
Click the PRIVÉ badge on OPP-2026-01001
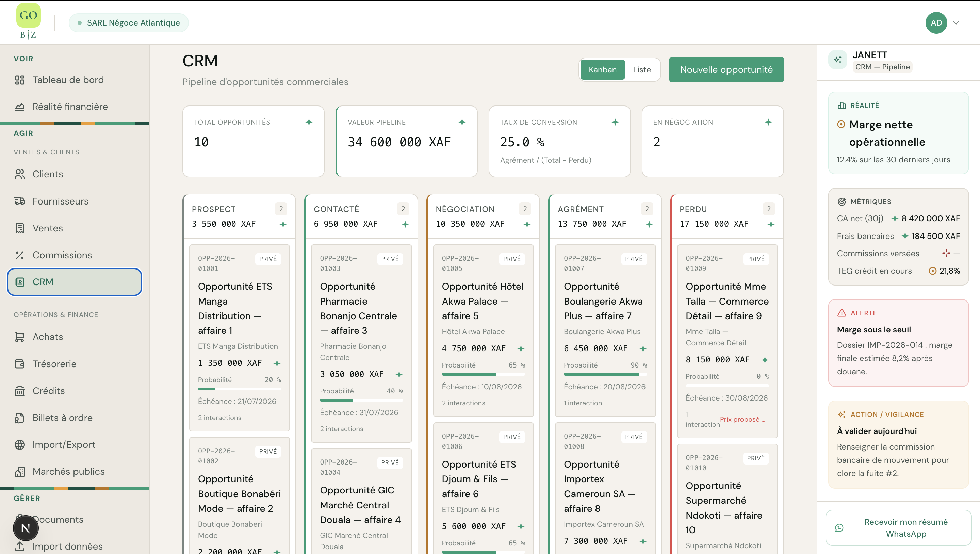pyautogui.click(x=268, y=259)
